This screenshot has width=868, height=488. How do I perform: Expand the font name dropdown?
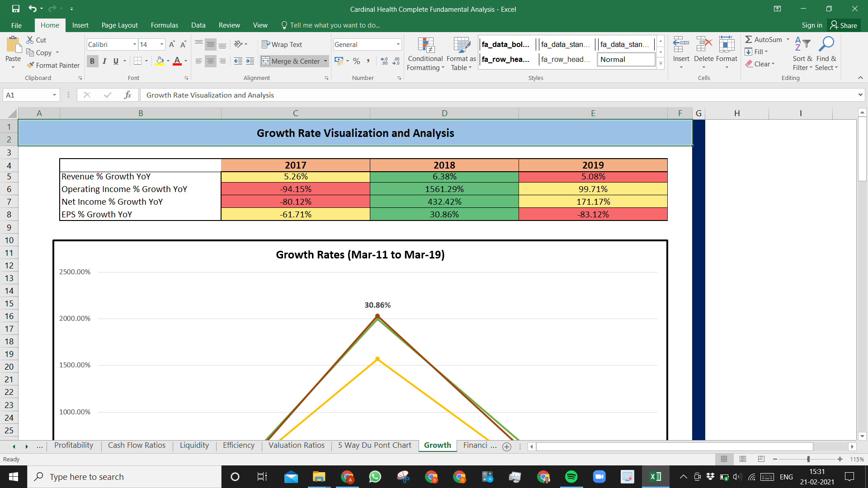pos(134,44)
